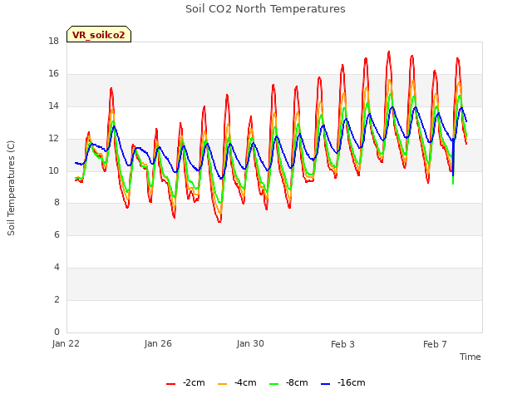The image size is (532, 399).
Task: Click the 16 y-axis tick label
Action: [x=53, y=74]
